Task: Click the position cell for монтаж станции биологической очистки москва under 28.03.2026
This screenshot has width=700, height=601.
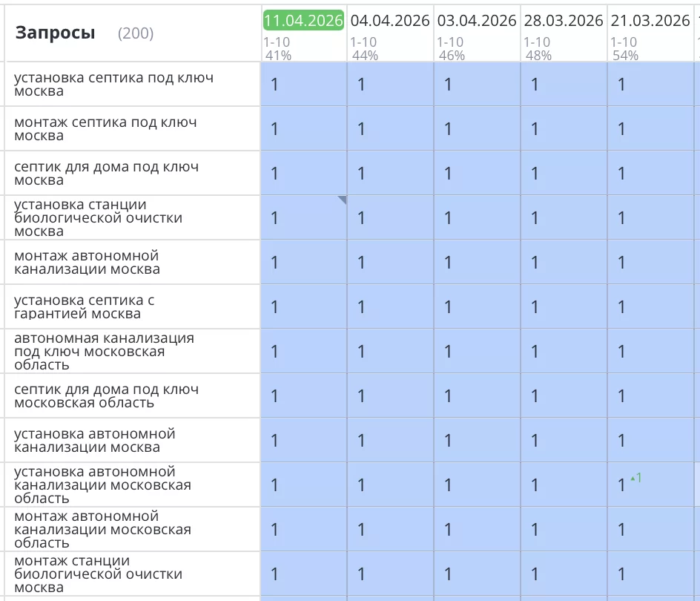Action: 562,574
